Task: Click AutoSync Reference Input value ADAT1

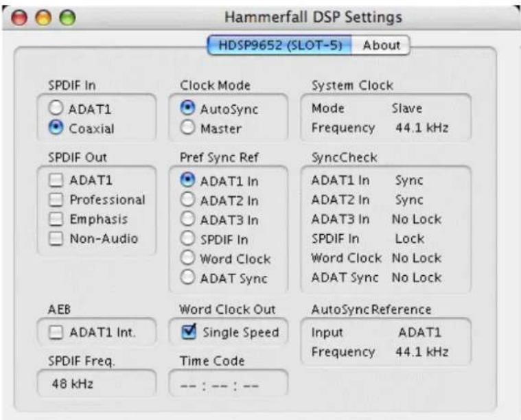Action: (419, 332)
